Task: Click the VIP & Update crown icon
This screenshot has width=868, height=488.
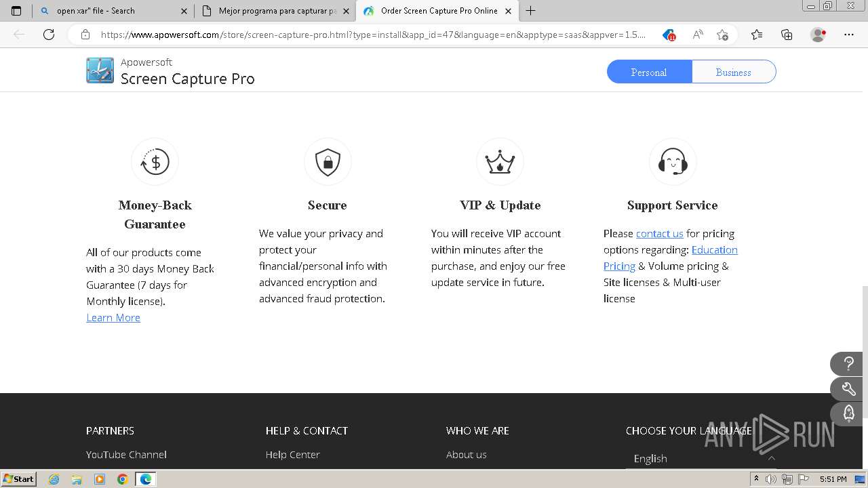Action: click(500, 162)
